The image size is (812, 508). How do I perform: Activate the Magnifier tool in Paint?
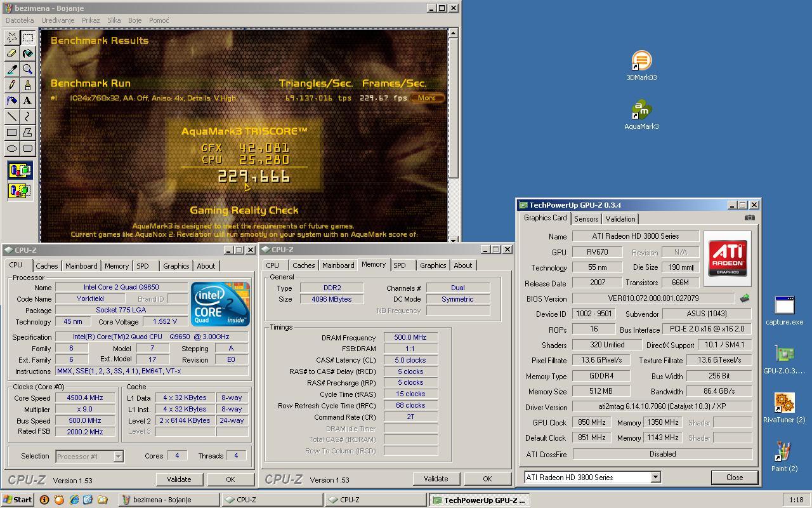pos(28,69)
